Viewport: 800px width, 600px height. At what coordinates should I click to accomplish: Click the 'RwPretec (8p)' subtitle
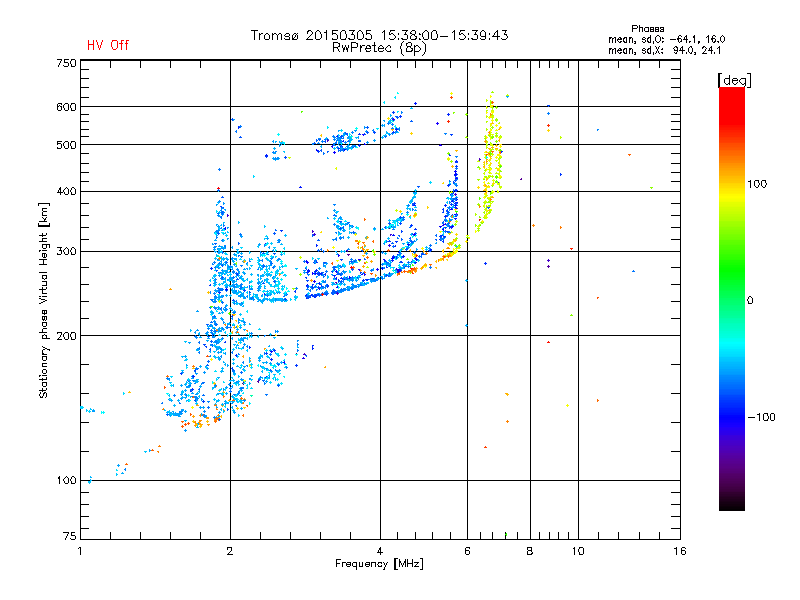click(379, 48)
